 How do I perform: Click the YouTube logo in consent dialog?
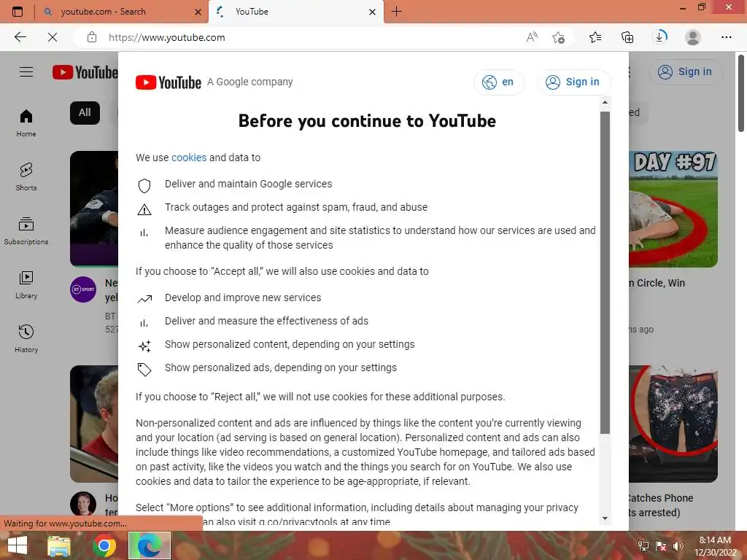click(169, 82)
